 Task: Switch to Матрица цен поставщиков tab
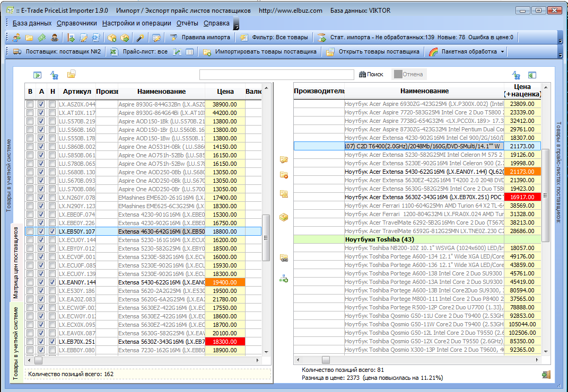(x=15, y=263)
